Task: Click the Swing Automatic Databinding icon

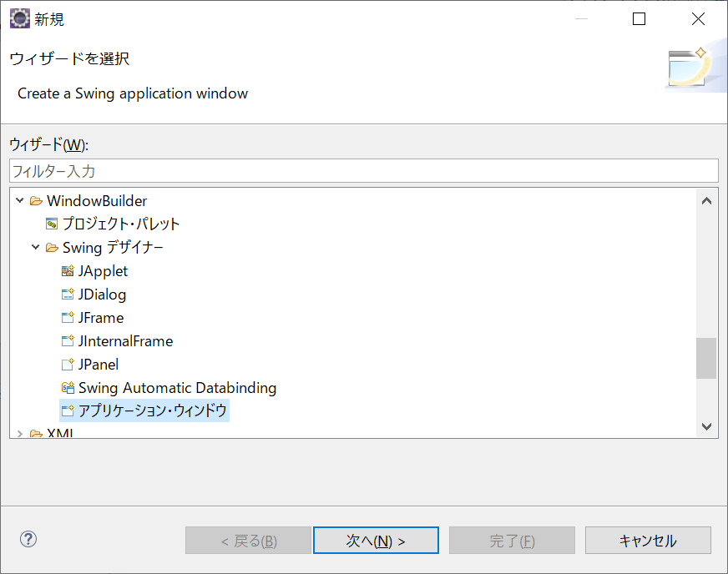Action: [68, 387]
